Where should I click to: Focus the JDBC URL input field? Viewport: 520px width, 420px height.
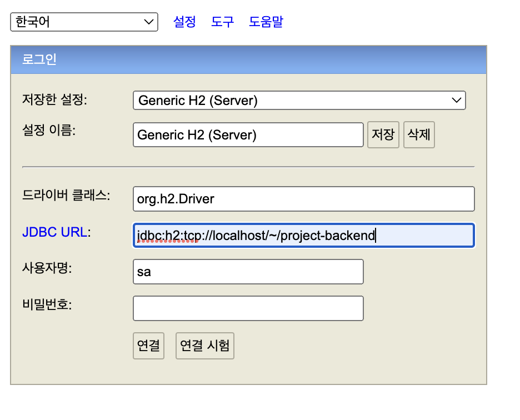[304, 235]
